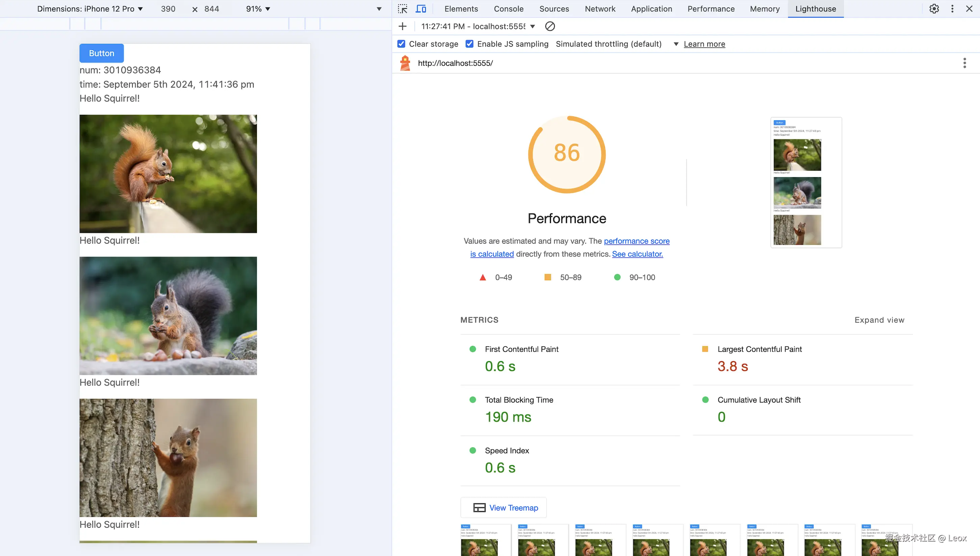Click the rotate screen orientation icon

(378, 9)
